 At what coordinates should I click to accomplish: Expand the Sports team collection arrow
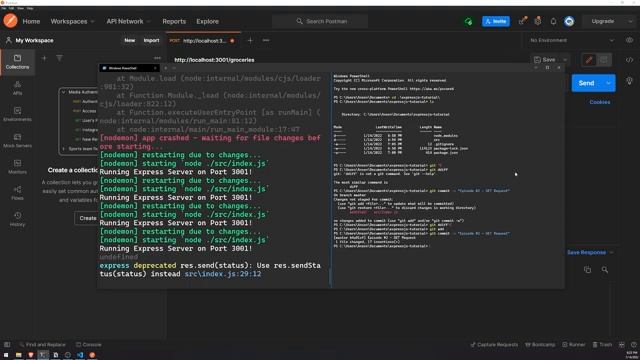pyautogui.click(x=63, y=149)
